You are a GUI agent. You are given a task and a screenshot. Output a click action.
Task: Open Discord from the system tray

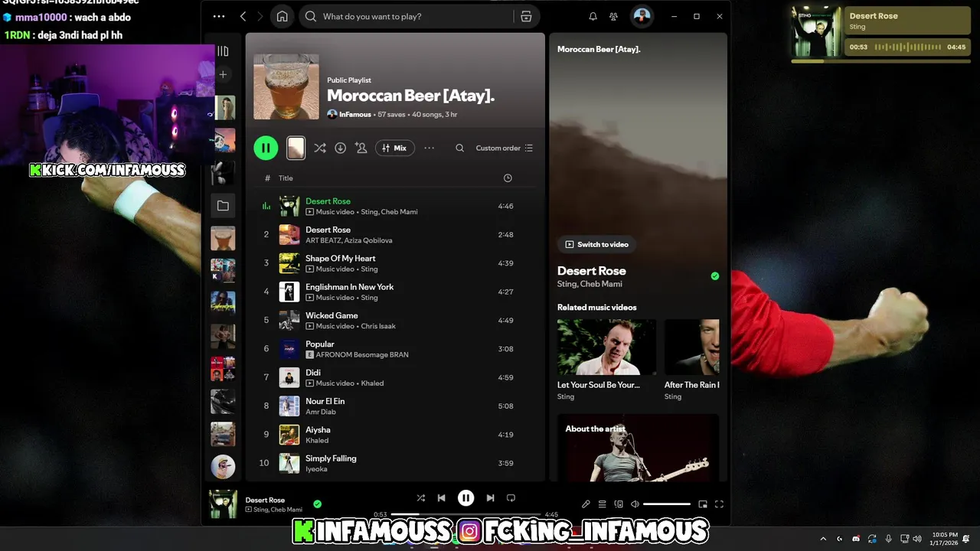click(856, 539)
